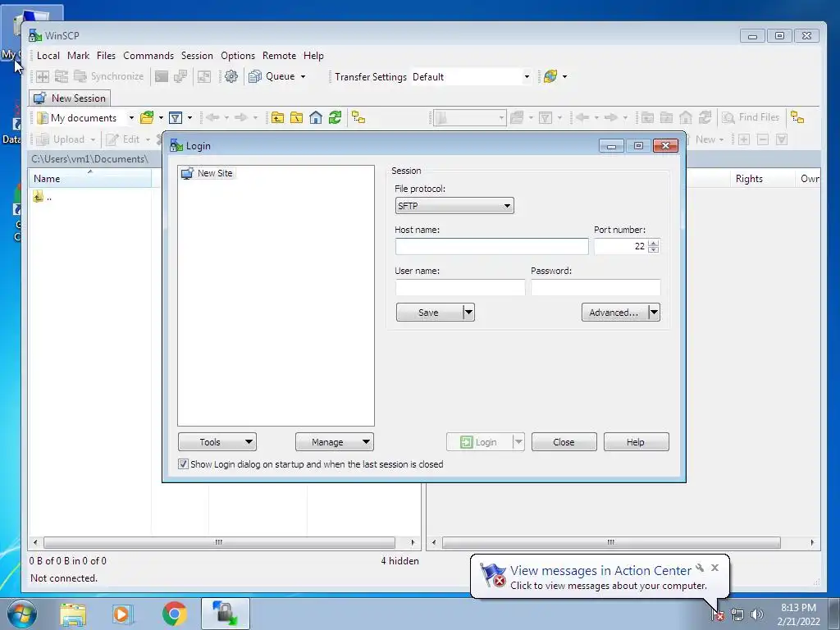This screenshot has height=630, width=840.
Task: Click the local panel filter icon
Action: (176, 118)
